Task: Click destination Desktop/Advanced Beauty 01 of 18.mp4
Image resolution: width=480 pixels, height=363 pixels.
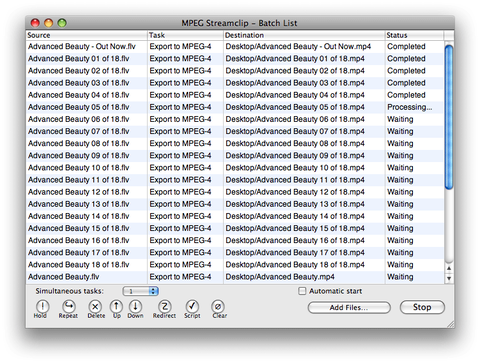Action: (x=295, y=59)
